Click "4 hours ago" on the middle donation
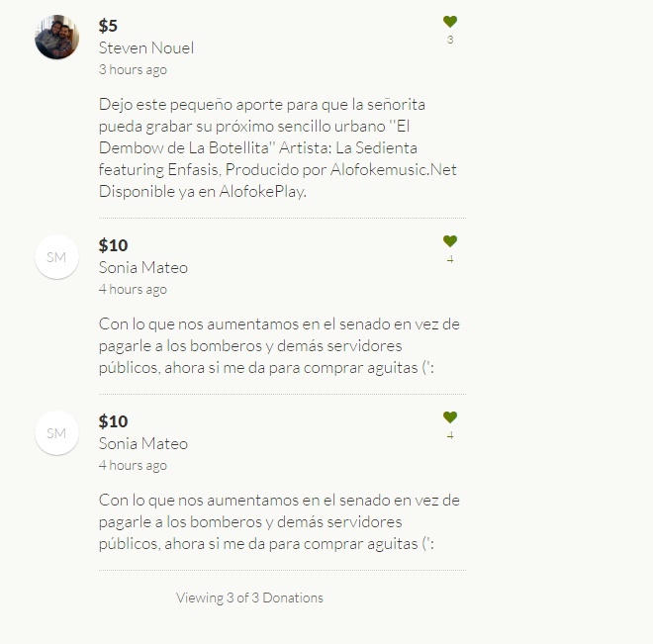Image resolution: width=653 pixels, height=644 pixels. click(133, 289)
